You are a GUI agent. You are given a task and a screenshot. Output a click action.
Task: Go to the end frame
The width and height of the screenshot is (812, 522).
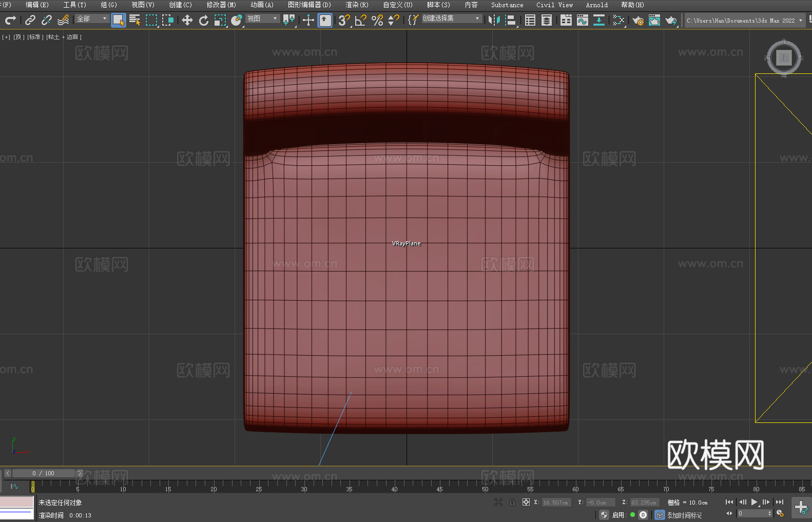[x=780, y=502]
